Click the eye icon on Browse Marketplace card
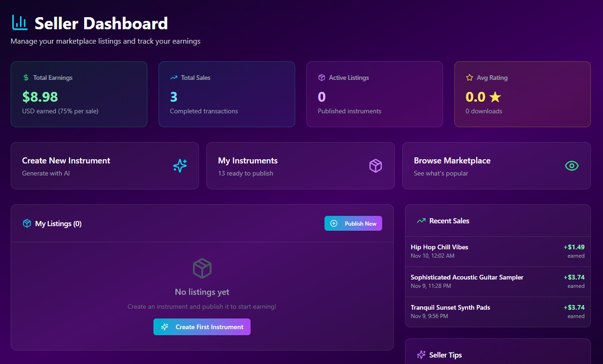603x364 pixels. (x=571, y=166)
